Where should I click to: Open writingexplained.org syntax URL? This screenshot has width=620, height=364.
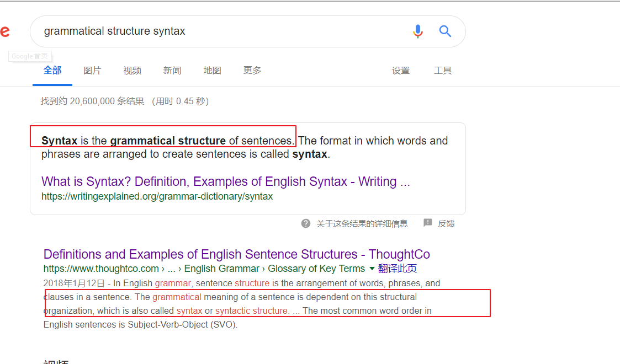pyautogui.click(x=157, y=196)
